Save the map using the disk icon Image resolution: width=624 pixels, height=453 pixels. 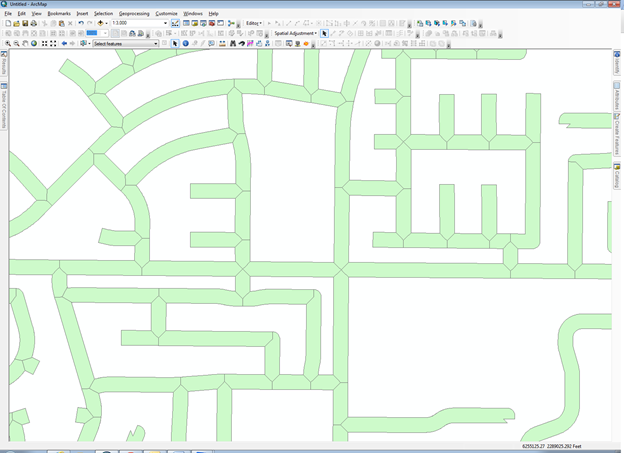tap(24, 23)
